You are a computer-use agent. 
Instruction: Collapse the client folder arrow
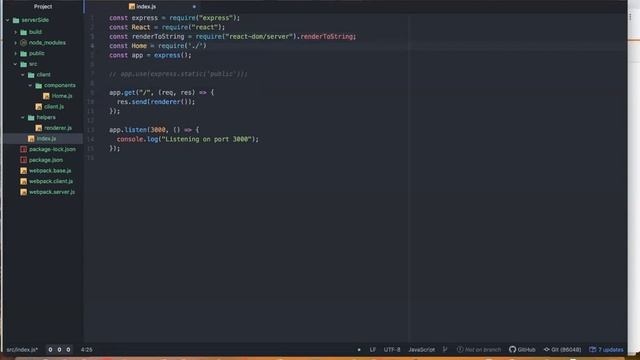[23, 75]
